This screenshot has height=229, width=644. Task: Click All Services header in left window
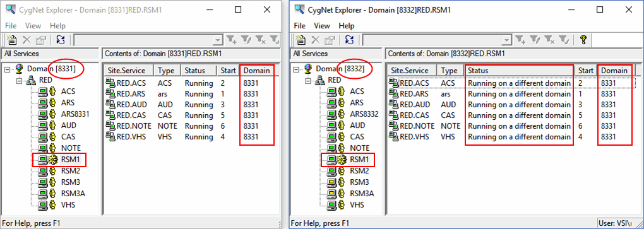pyautogui.click(x=51, y=54)
